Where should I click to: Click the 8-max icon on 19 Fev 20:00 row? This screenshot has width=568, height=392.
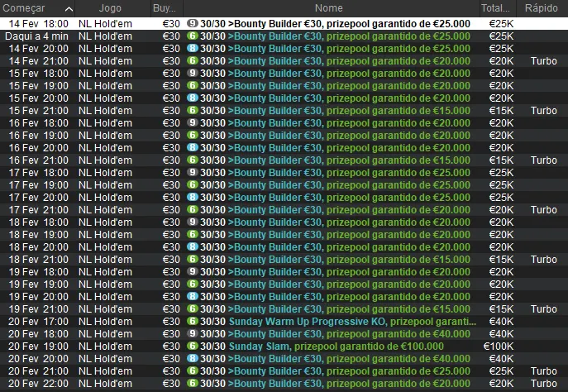point(193,296)
